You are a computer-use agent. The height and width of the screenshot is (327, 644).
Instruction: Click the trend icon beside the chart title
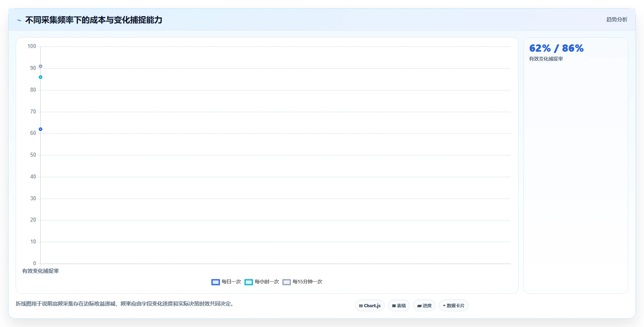(x=19, y=20)
